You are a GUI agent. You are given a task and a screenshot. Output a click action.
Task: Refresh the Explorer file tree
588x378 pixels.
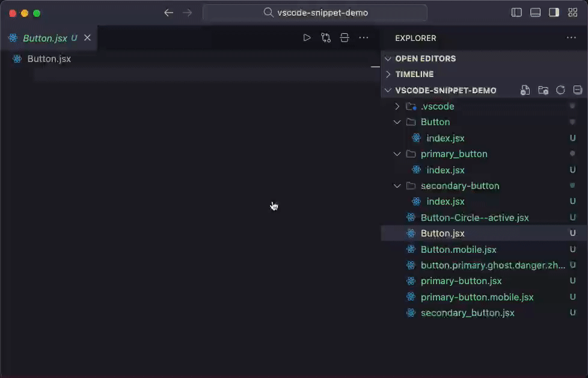(560, 90)
